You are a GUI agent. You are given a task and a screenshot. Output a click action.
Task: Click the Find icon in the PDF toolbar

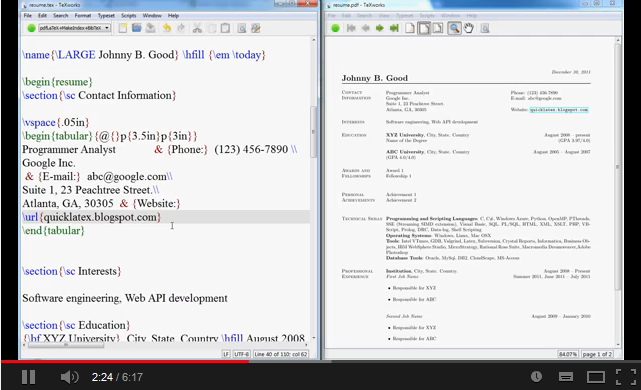tap(485, 28)
